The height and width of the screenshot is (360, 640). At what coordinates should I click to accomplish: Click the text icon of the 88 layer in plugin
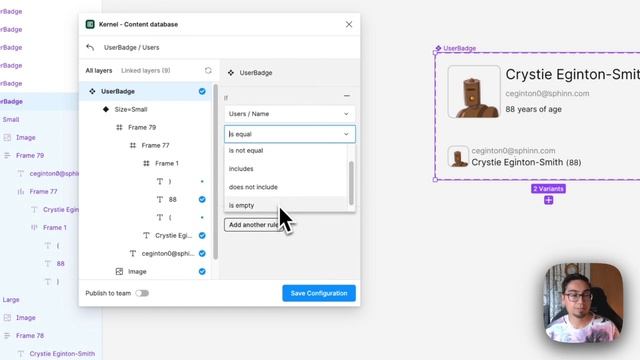coord(160,200)
